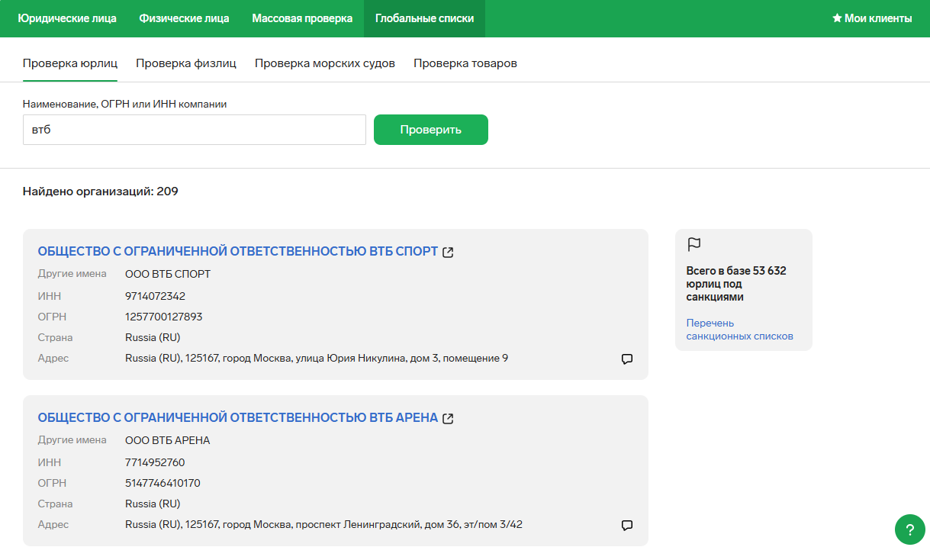Switch to Проверка товаров tab
Image resolution: width=930 pixels, height=560 pixels.
465,63
